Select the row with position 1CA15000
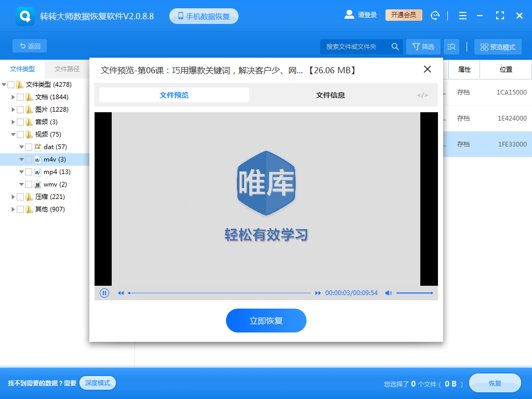The width and height of the screenshot is (532, 399). pos(487,92)
